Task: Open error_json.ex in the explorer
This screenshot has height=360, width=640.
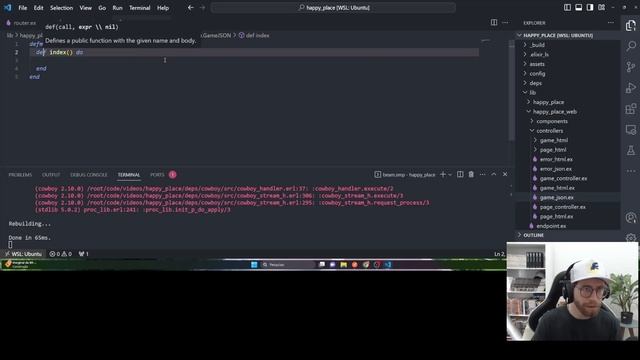Action: coord(556,169)
